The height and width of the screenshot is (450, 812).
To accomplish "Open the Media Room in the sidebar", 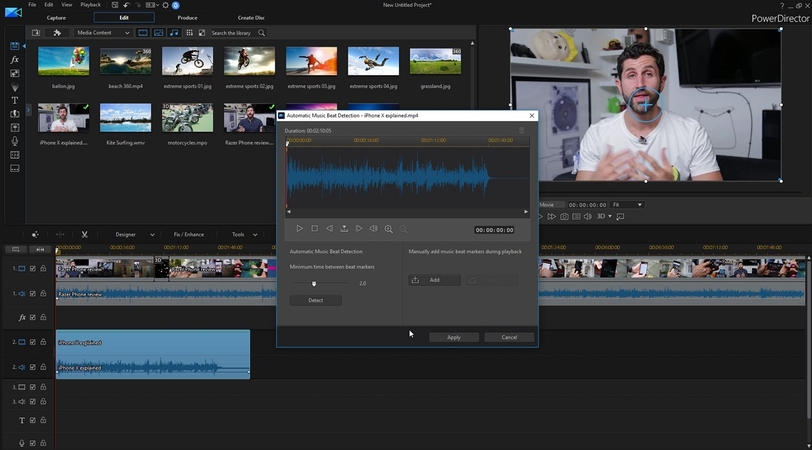I will [14, 46].
